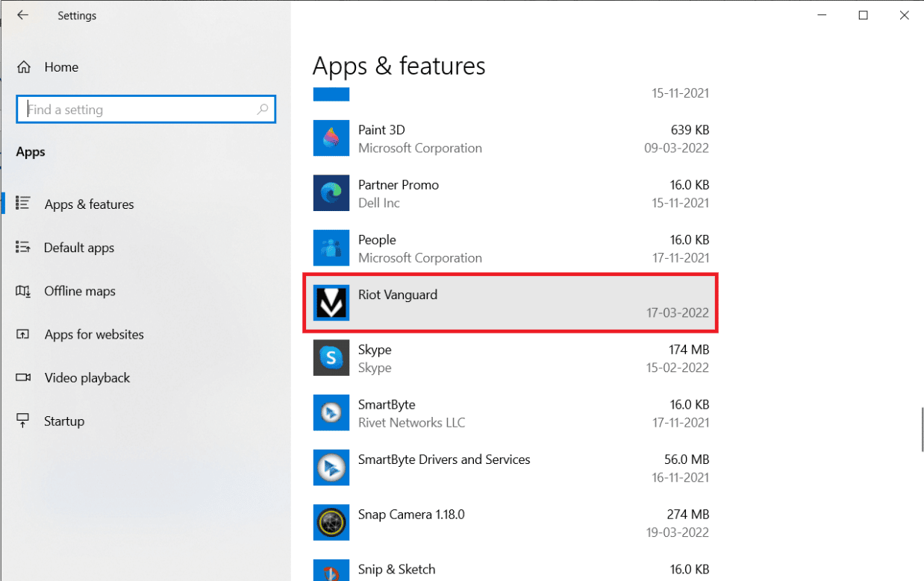Click the vertical scrollbar thumb
The width and height of the screenshot is (924, 581).
point(922,429)
